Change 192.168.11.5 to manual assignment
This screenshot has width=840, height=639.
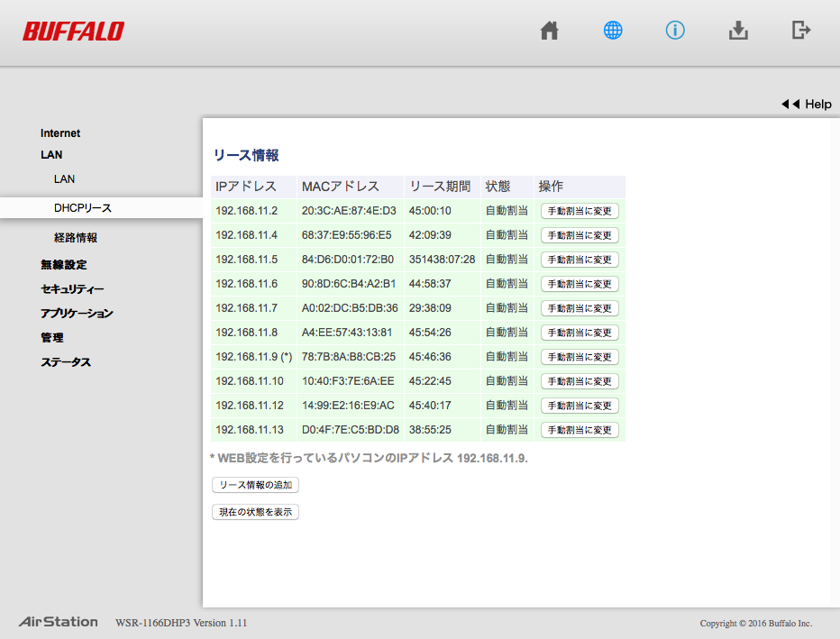(580, 260)
